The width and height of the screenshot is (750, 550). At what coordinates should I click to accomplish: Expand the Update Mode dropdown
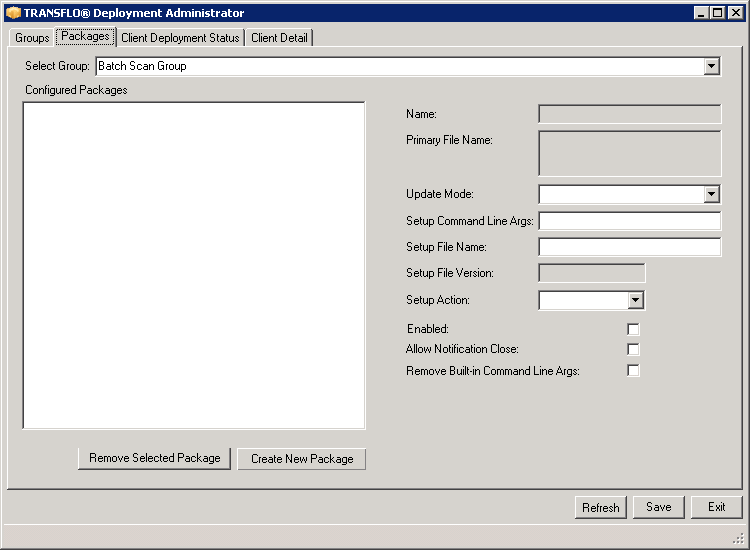(711, 194)
